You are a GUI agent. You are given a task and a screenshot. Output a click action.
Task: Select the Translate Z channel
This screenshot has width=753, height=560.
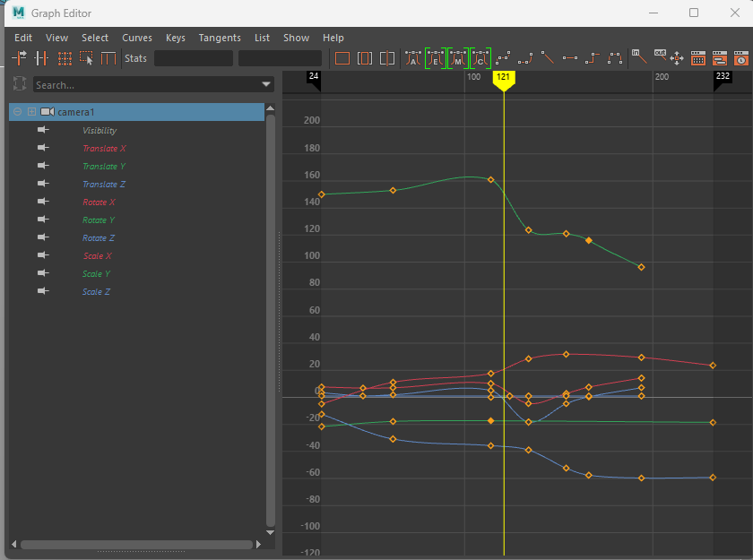[x=104, y=184]
